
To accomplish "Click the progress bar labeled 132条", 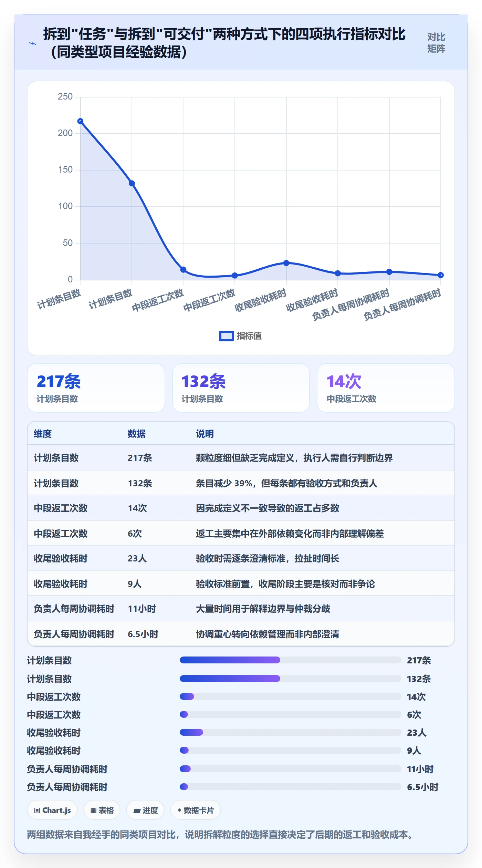I will [x=291, y=679].
